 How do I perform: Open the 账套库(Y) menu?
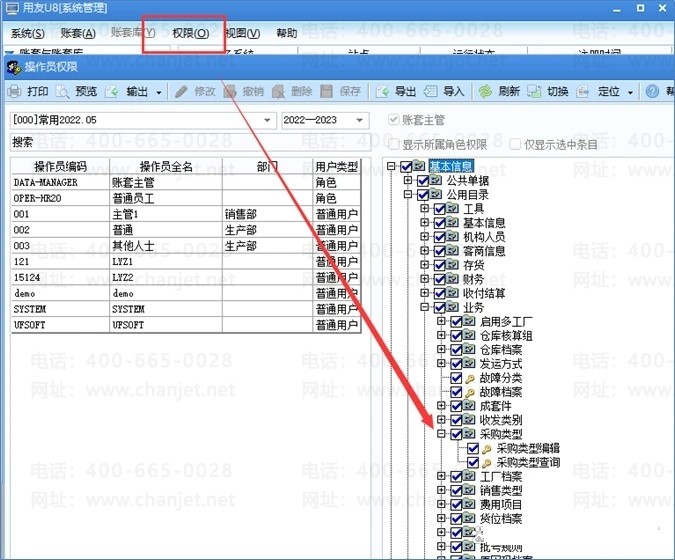tap(133, 32)
